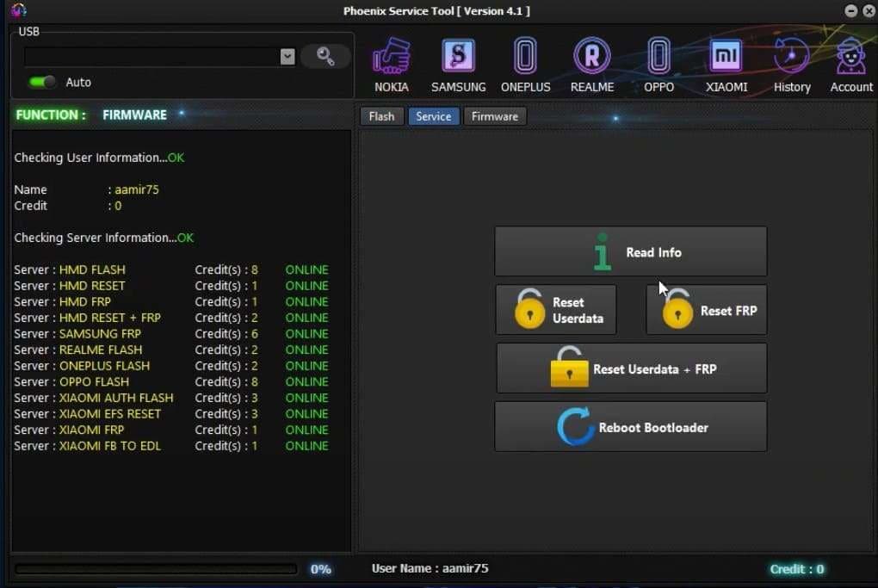This screenshot has height=588, width=878.
Task: Click the Read Info button
Action: (x=630, y=251)
